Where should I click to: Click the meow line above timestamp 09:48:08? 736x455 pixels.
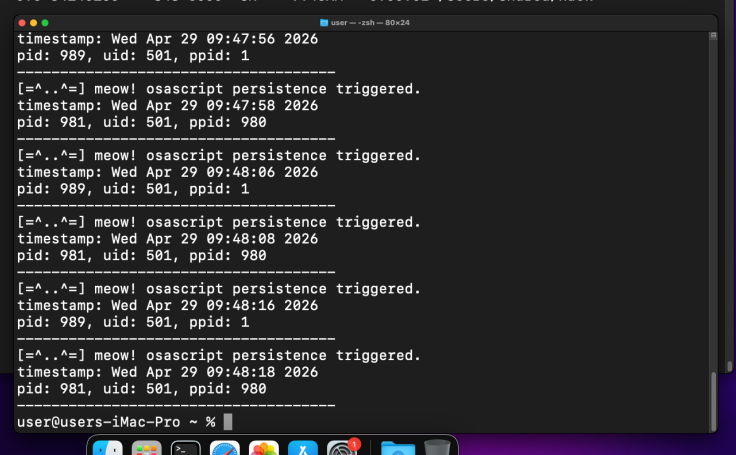click(x=219, y=223)
